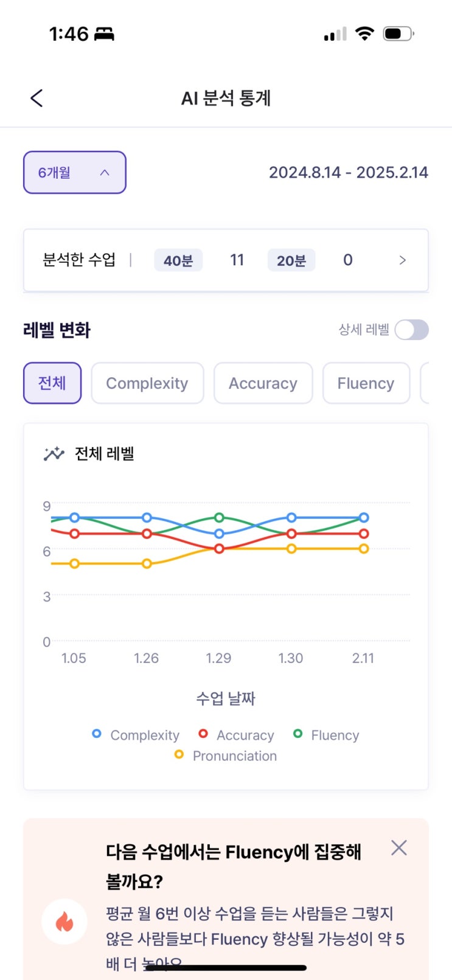This screenshot has height=980, width=452.
Task: Click the Accuracy legend marker
Action: tap(203, 734)
